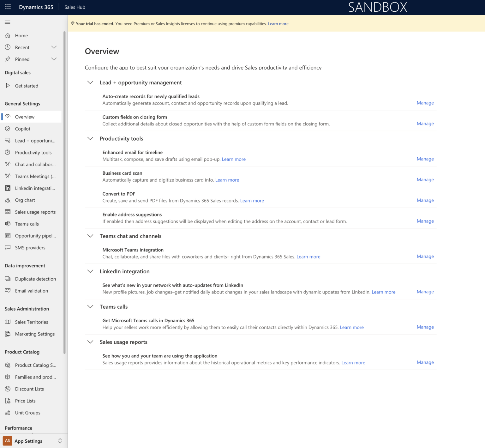Collapse the Teams calls section chevron

coord(90,306)
